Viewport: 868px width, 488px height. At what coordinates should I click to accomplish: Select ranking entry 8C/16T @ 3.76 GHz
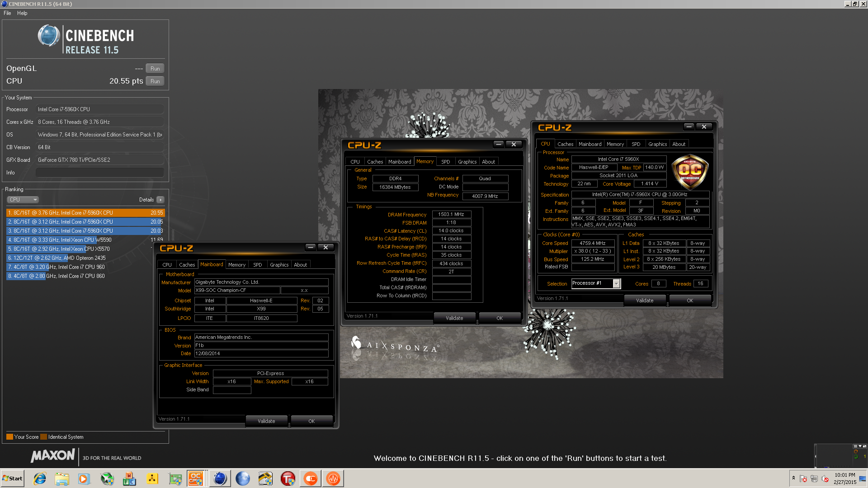(85, 213)
